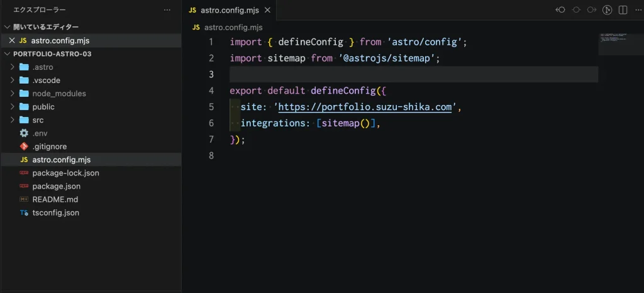The height and width of the screenshot is (293, 644).
Task: Click the src folder icon
Action: click(24, 120)
